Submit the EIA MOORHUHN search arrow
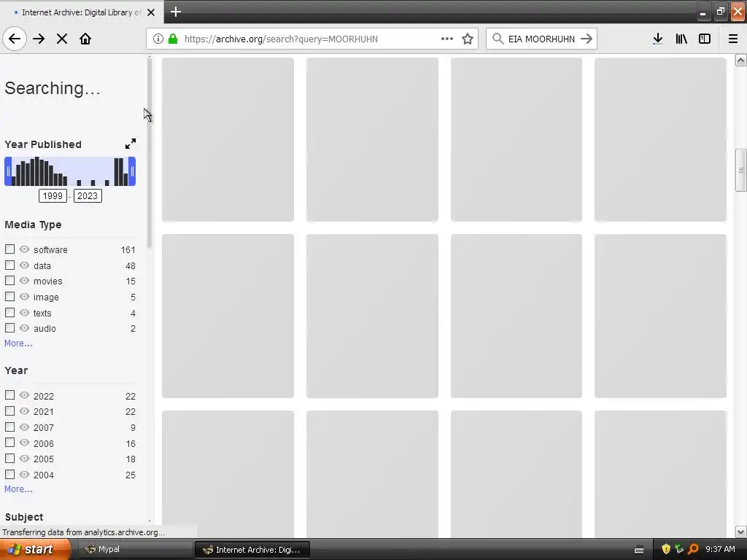This screenshot has width=747, height=560. pos(587,39)
